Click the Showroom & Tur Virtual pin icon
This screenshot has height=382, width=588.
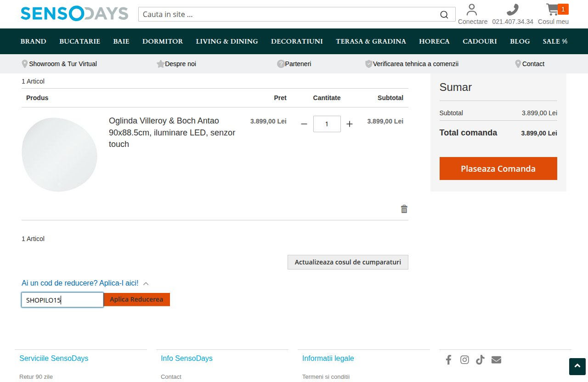click(x=25, y=64)
